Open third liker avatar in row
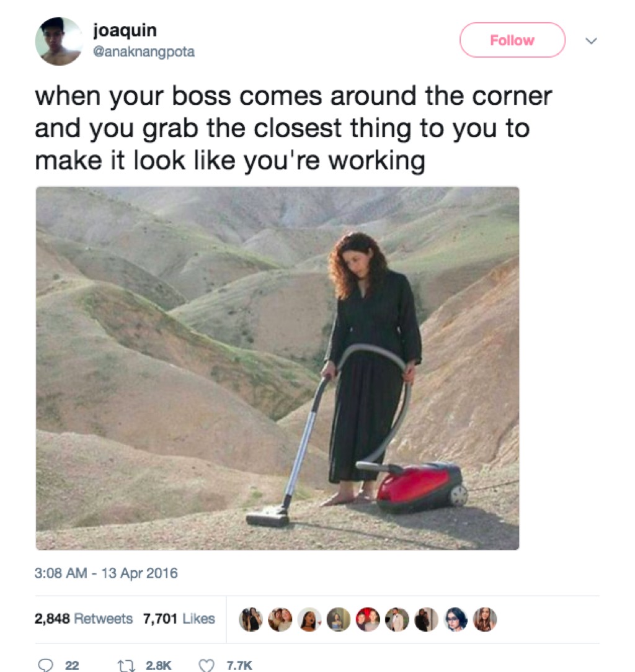 pyautogui.click(x=309, y=619)
